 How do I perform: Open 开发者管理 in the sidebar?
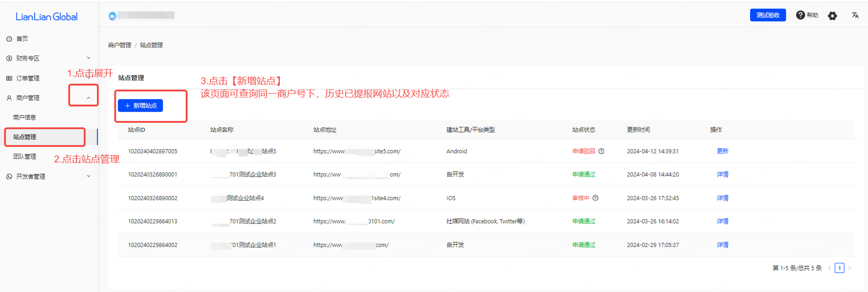[x=31, y=176]
